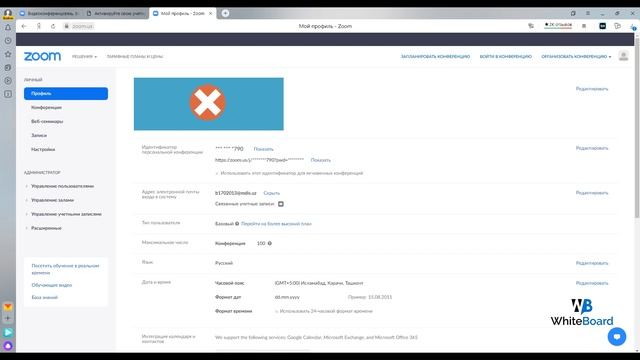Open the Zoom user avatar menu
This screenshot has height=360, width=640.
[623, 56]
